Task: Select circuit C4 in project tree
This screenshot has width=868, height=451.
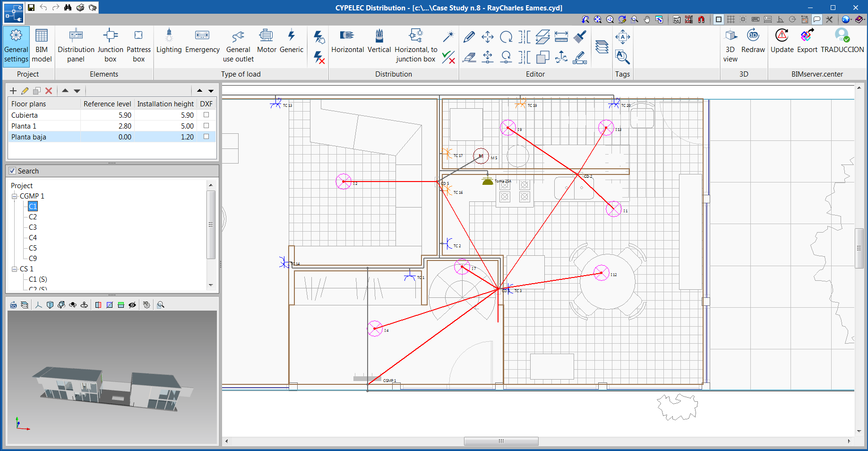Action: coord(33,238)
